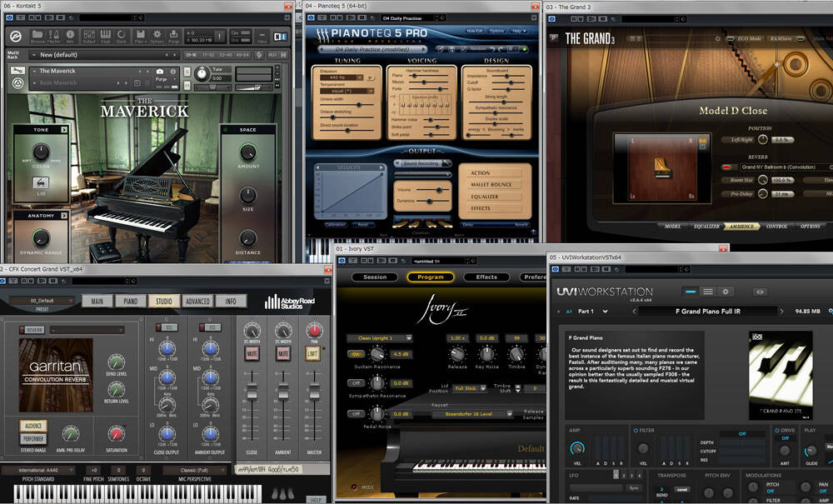Click Options button in Pianoteq header

(x=496, y=31)
